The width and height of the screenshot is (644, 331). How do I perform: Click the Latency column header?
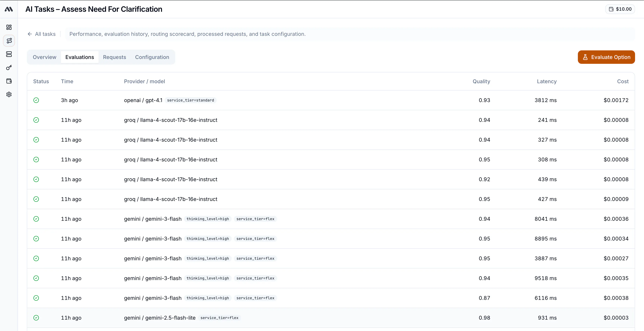547,81
